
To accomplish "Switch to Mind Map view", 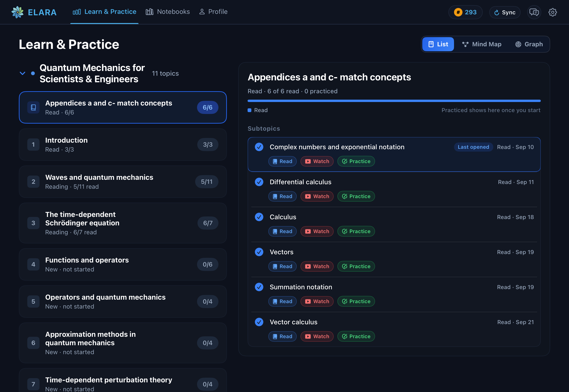I will click(x=482, y=44).
